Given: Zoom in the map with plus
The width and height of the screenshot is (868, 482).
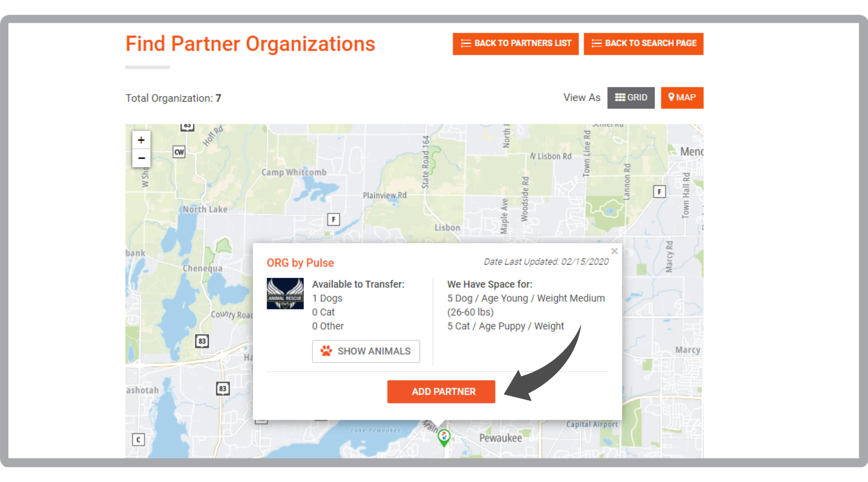Looking at the screenshot, I should [141, 140].
